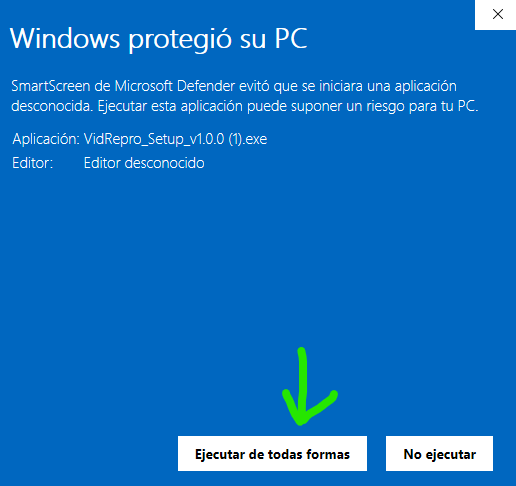Click the Editor: label
The width and height of the screenshot is (516, 486).
click(33, 163)
